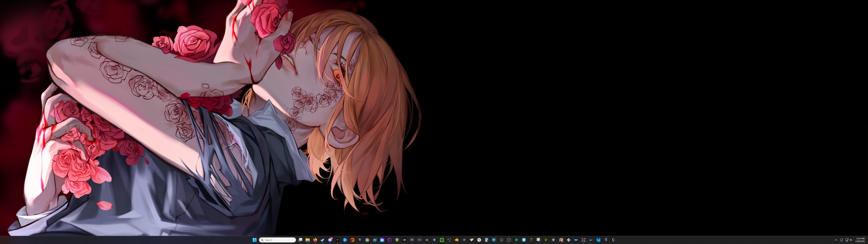Open the teal R icon app
868x244 pixels.
(x=516, y=240)
